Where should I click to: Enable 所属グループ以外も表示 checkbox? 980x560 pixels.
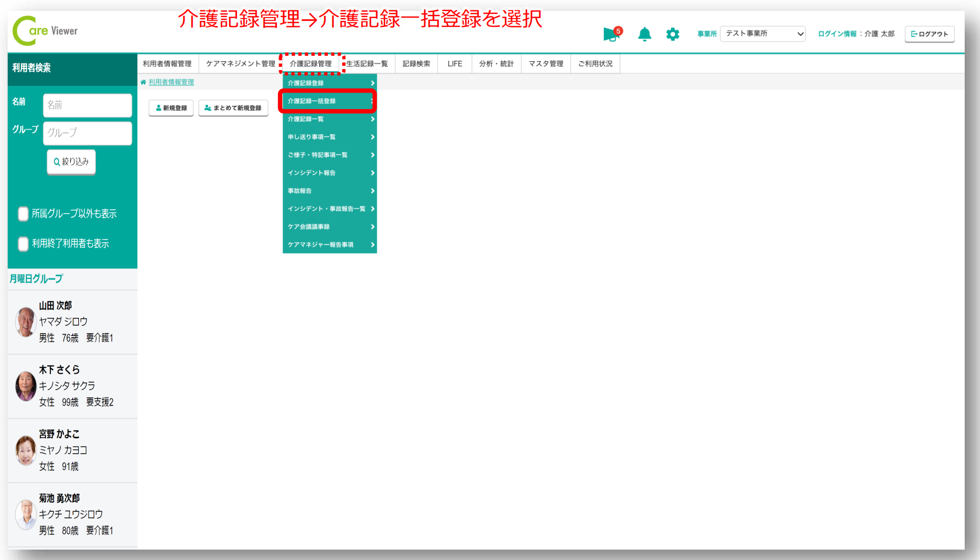tap(23, 214)
